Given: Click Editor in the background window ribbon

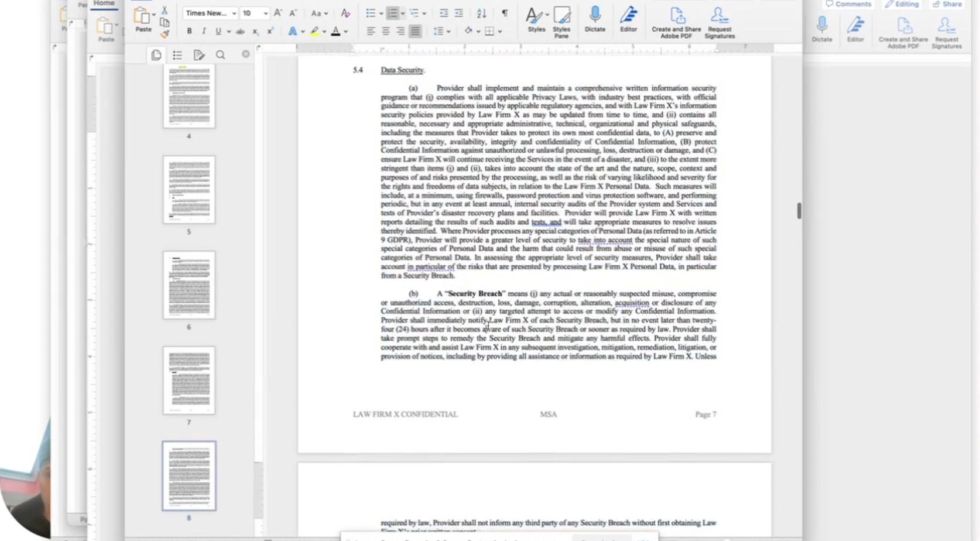Looking at the screenshot, I should coord(855,29).
